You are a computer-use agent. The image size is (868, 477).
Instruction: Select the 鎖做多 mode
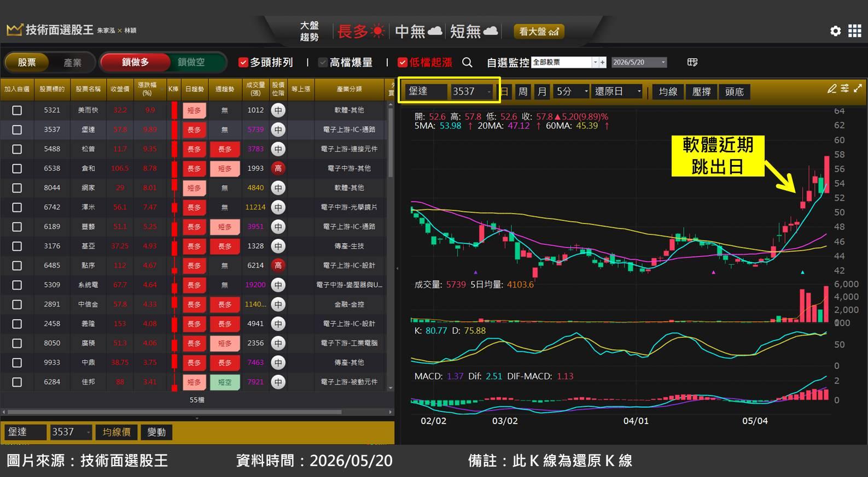point(135,62)
